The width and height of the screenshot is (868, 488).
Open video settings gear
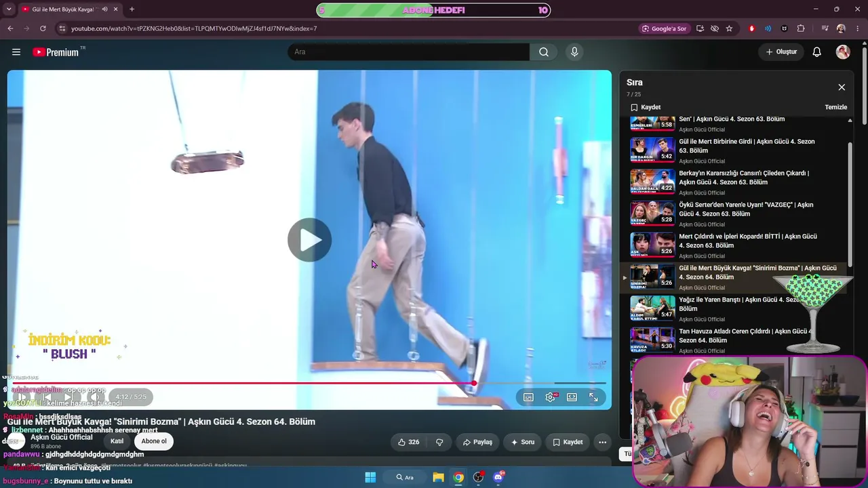[x=550, y=397]
